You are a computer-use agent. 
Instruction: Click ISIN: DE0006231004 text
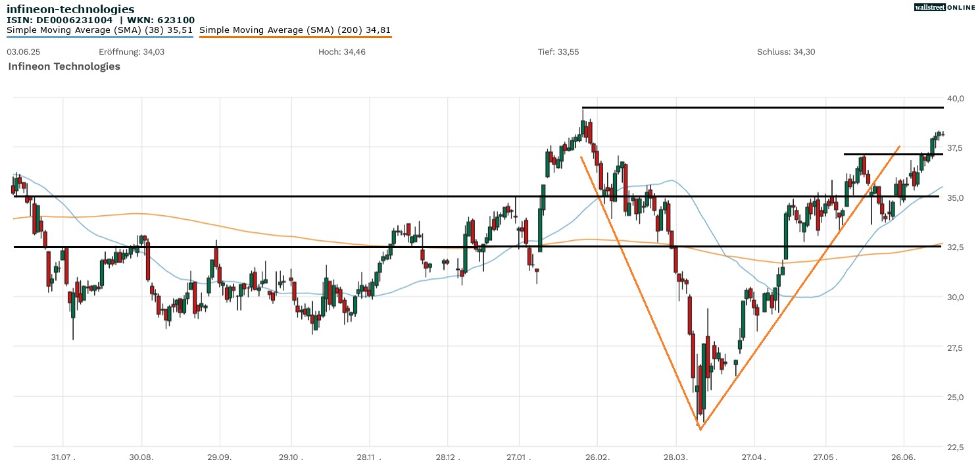pyautogui.click(x=61, y=20)
